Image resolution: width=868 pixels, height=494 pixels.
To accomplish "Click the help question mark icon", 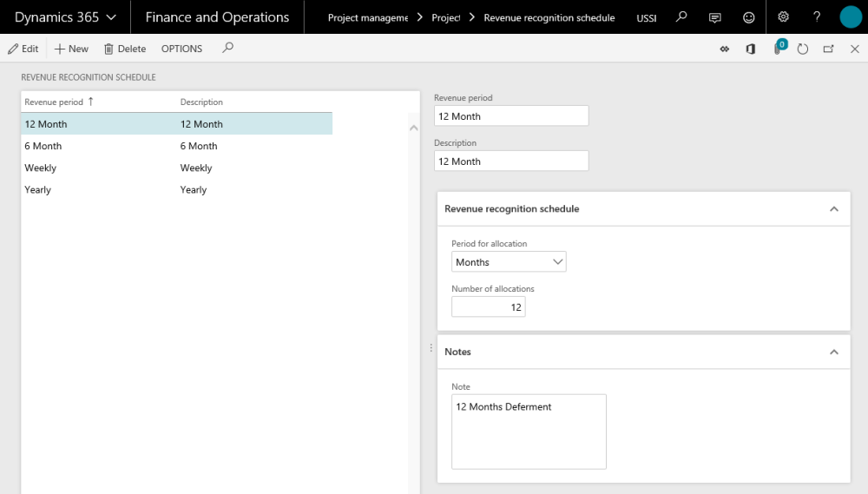I will [817, 17].
